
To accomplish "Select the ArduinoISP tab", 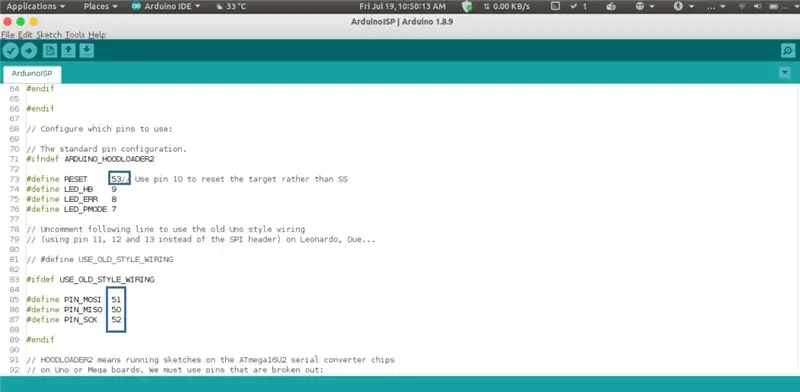I will (32, 74).
